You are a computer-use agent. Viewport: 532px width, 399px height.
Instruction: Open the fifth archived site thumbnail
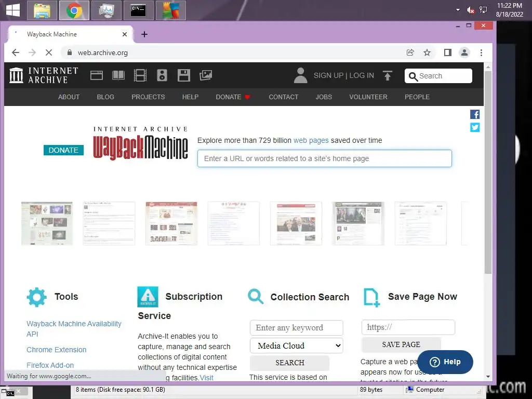tap(296, 223)
